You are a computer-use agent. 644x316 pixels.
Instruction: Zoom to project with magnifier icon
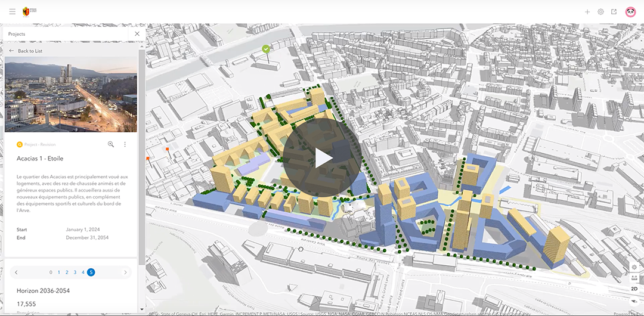click(x=111, y=144)
